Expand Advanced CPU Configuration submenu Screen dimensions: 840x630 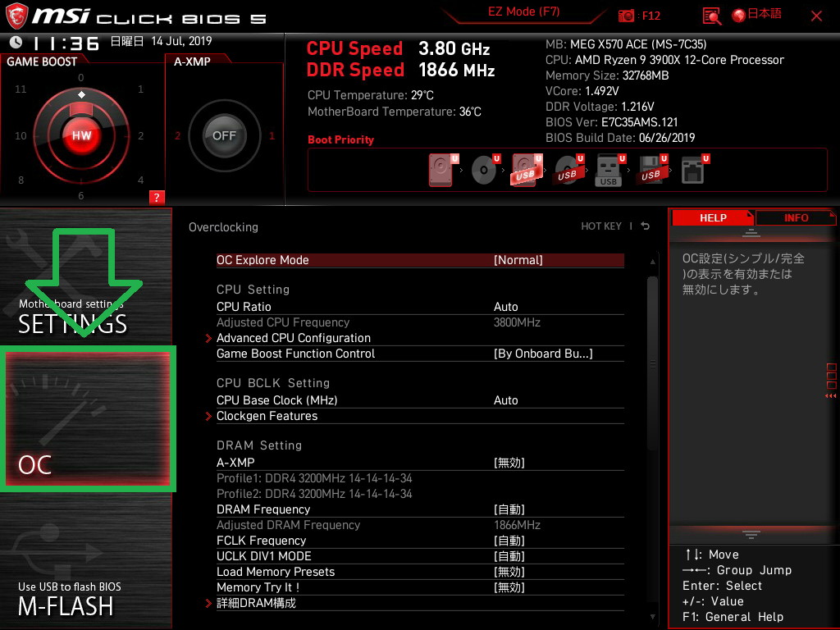point(293,338)
